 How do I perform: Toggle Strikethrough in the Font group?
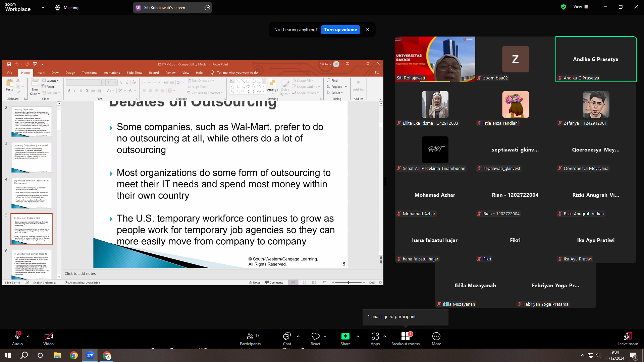pyautogui.click(x=93, y=90)
